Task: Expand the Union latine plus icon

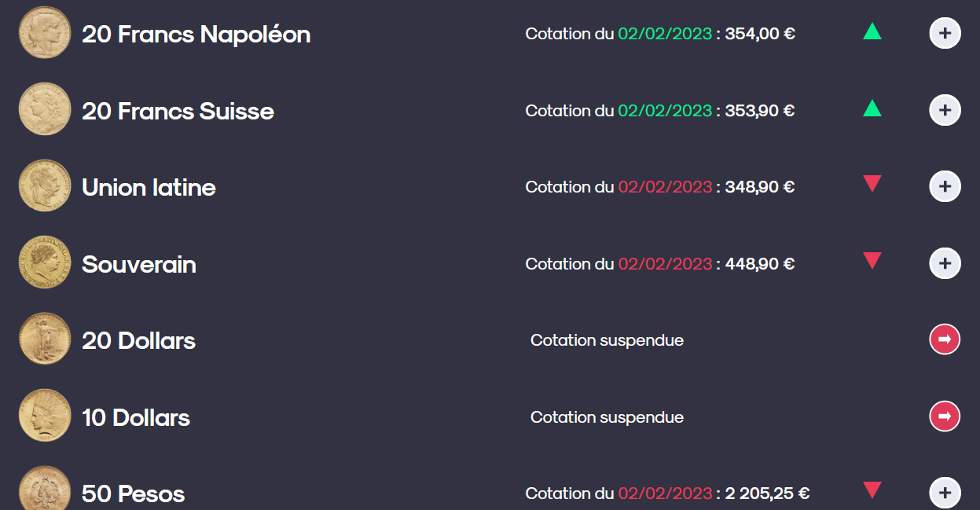Action: coord(945,187)
